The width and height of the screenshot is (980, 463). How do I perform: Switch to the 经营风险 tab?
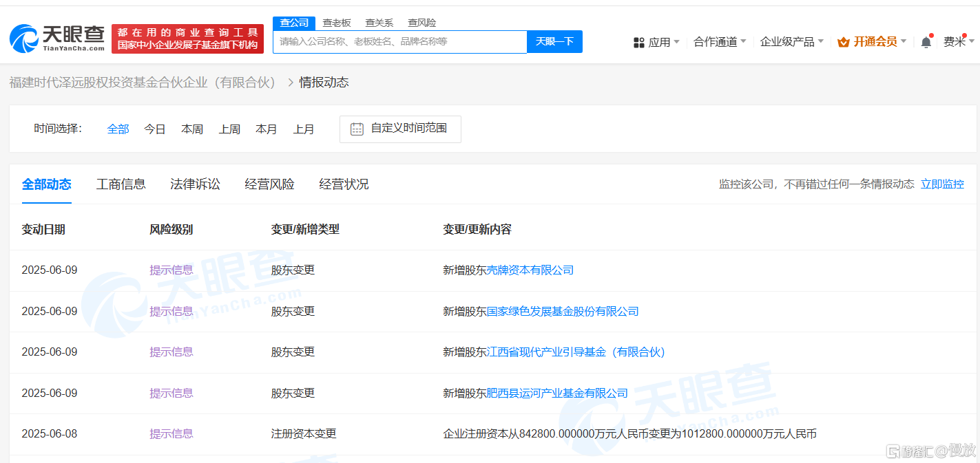270,184
